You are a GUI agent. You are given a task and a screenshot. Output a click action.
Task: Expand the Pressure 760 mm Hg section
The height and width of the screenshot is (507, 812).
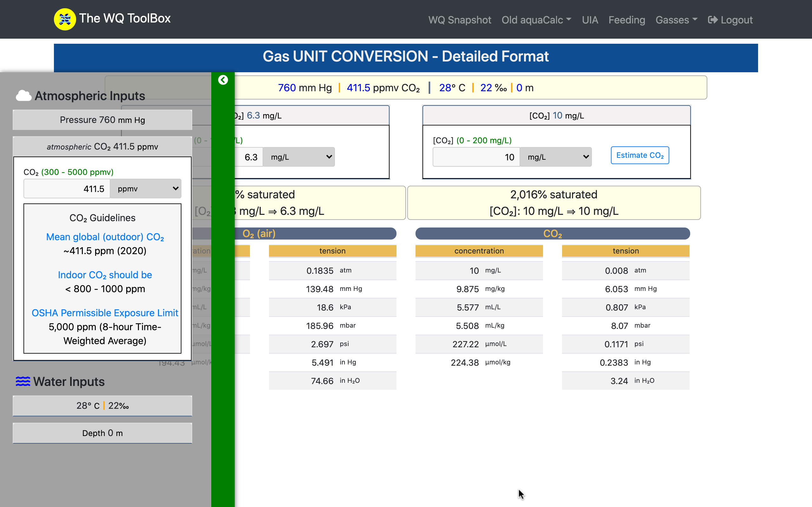(x=102, y=120)
